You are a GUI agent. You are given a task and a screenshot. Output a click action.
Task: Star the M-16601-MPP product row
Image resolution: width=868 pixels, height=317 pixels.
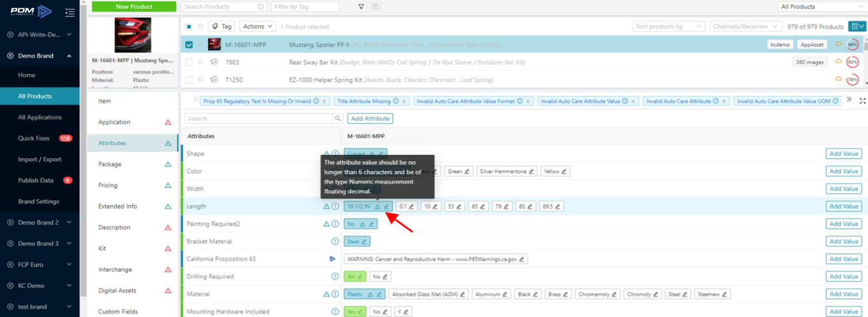pyautogui.click(x=200, y=44)
